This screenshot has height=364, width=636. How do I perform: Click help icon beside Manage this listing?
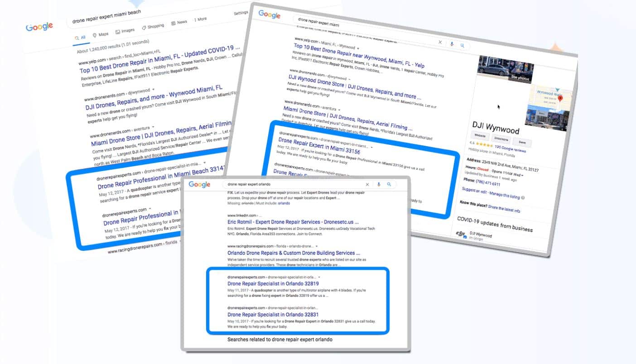click(x=523, y=197)
